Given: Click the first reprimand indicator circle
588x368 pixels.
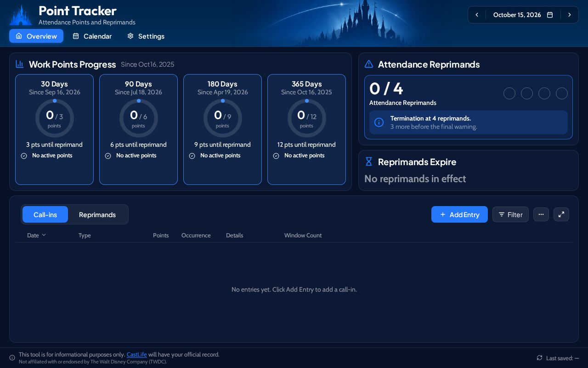Looking at the screenshot, I should point(509,93).
